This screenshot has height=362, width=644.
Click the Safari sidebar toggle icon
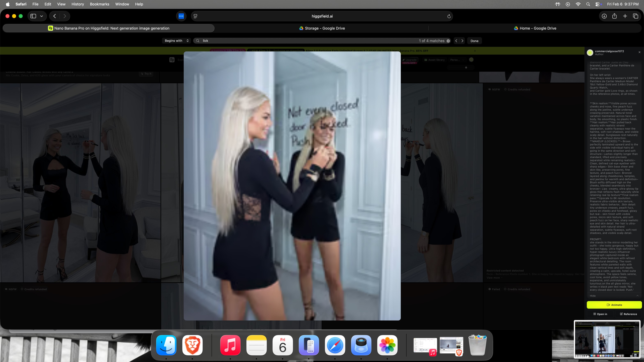(33, 16)
